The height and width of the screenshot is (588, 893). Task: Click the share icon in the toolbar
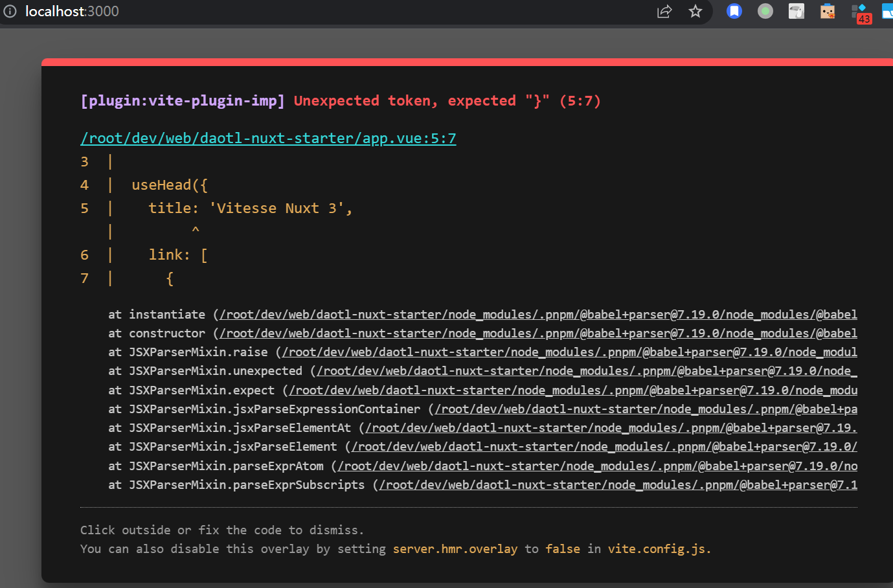[x=664, y=11]
